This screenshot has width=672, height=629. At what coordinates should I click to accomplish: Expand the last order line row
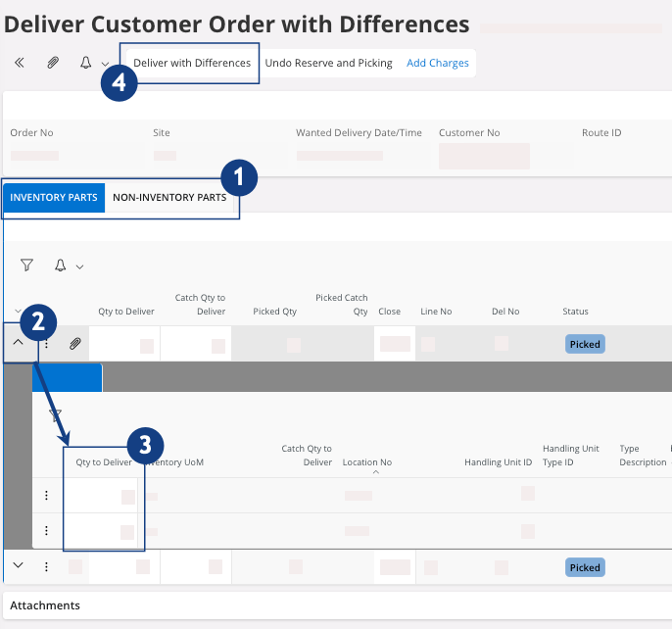(19, 566)
